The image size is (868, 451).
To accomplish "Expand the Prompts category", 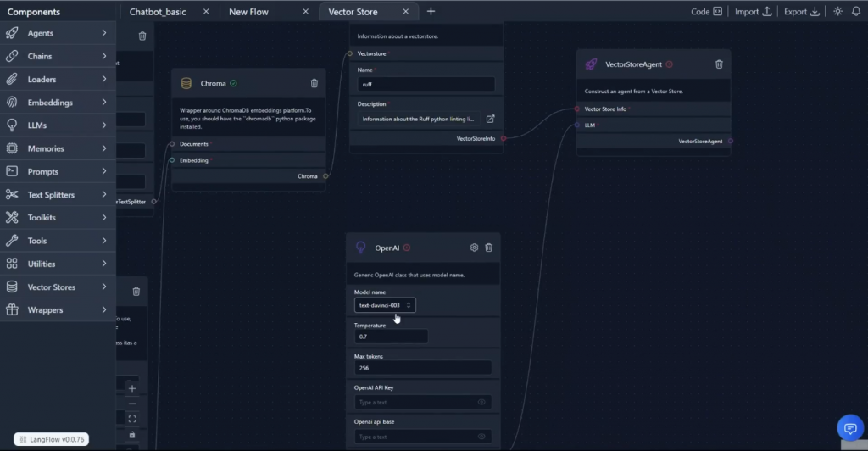I will pyautogui.click(x=104, y=171).
